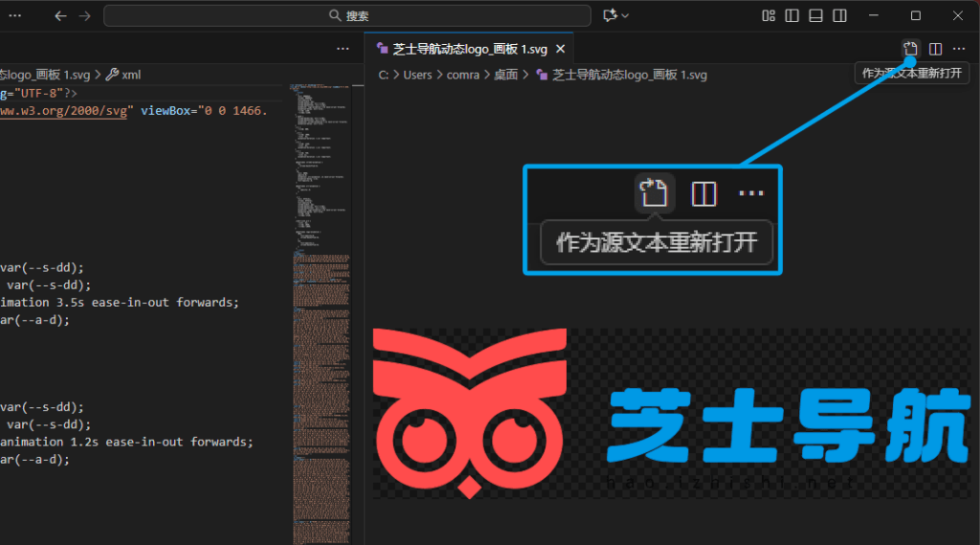The height and width of the screenshot is (545, 980).
Task: Click the C: breadcrumb segment
Action: coord(383,75)
